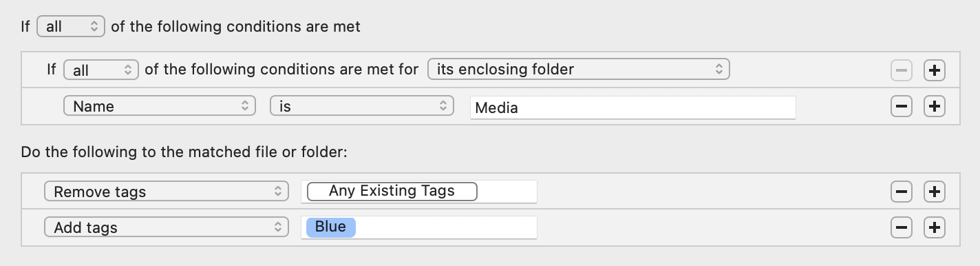Open the 'Add tags' action dropdown

[x=167, y=227]
